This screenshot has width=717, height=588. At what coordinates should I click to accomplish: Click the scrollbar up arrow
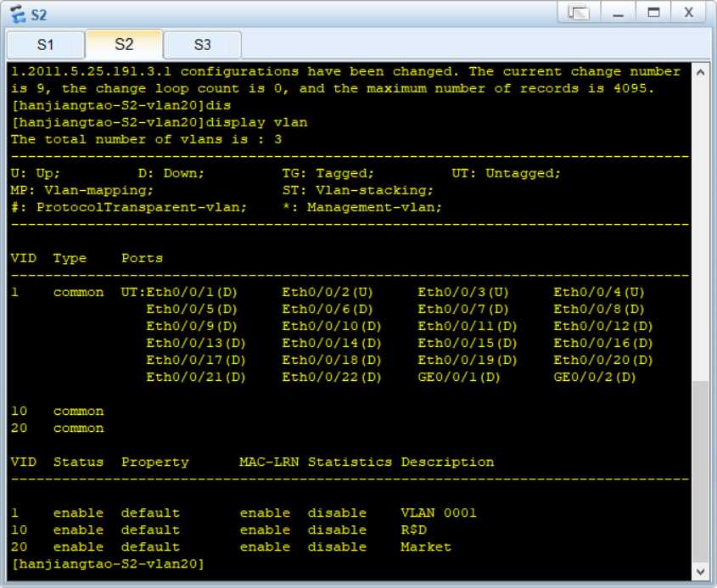[700, 72]
